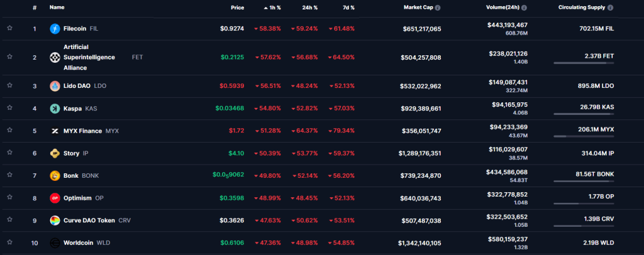Open the Story IP coin page
Image resolution: width=644 pixels, height=255 pixels.
[x=76, y=153]
